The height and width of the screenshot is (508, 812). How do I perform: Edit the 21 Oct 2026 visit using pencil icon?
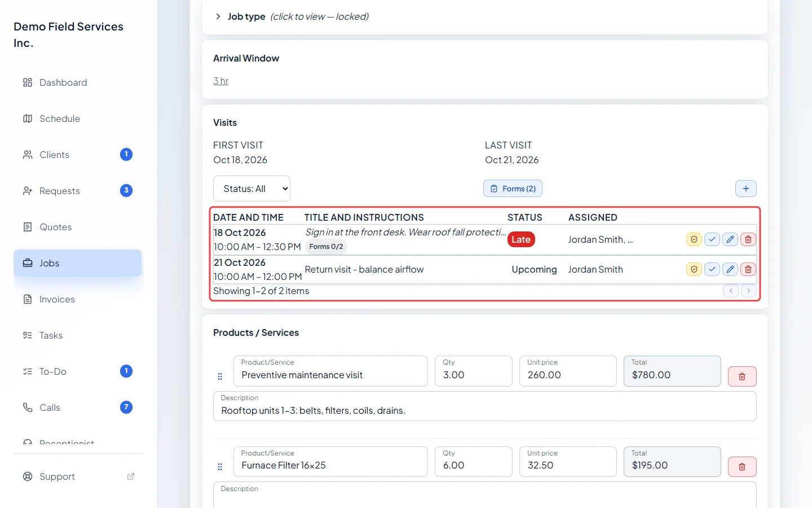coord(730,269)
